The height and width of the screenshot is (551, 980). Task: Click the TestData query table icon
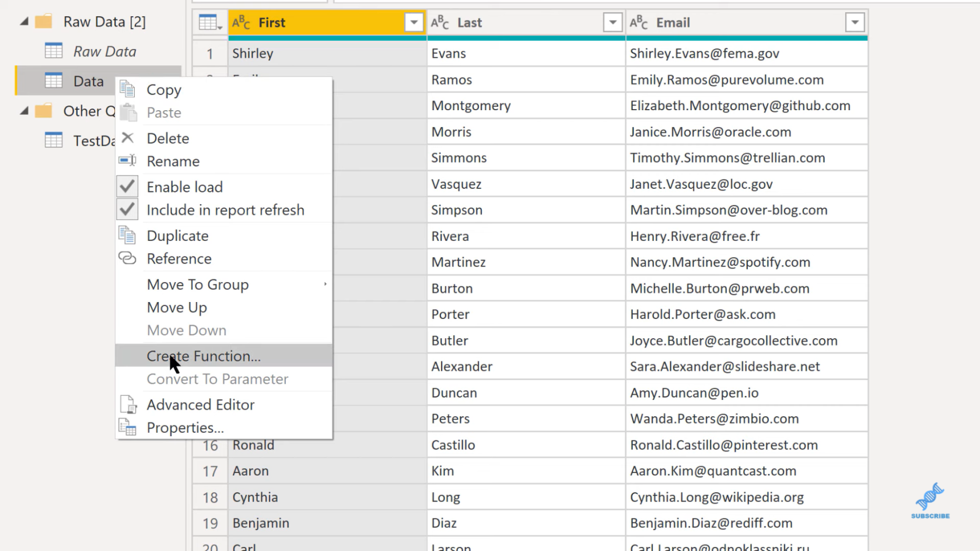pyautogui.click(x=54, y=140)
